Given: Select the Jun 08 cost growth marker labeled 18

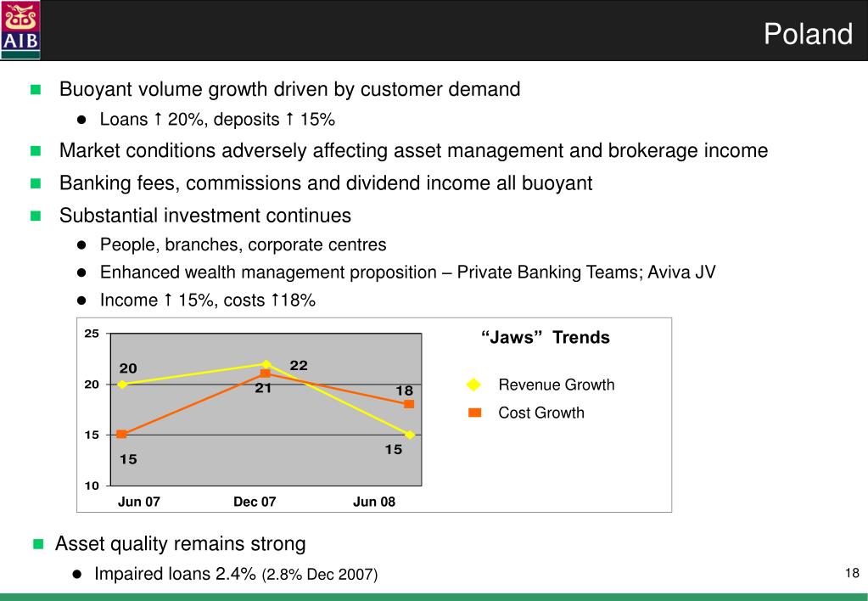Looking at the screenshot, I should tap(409, 404).
